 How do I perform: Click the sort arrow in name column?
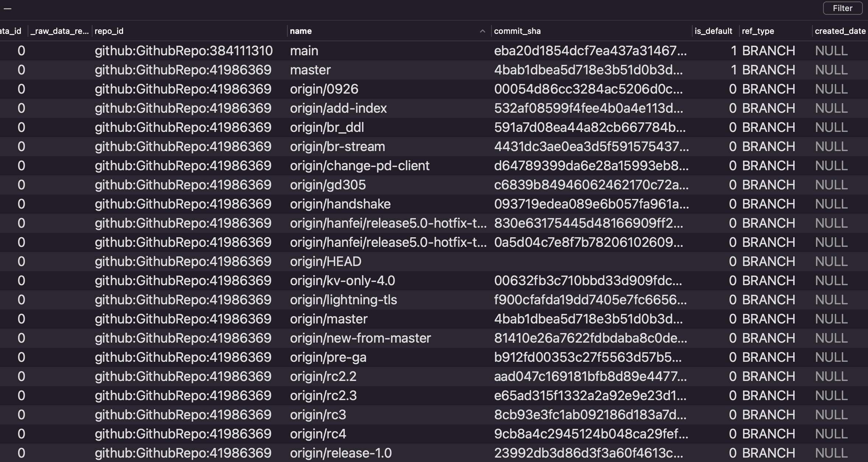pyautogui.click(x=482, y=31)
